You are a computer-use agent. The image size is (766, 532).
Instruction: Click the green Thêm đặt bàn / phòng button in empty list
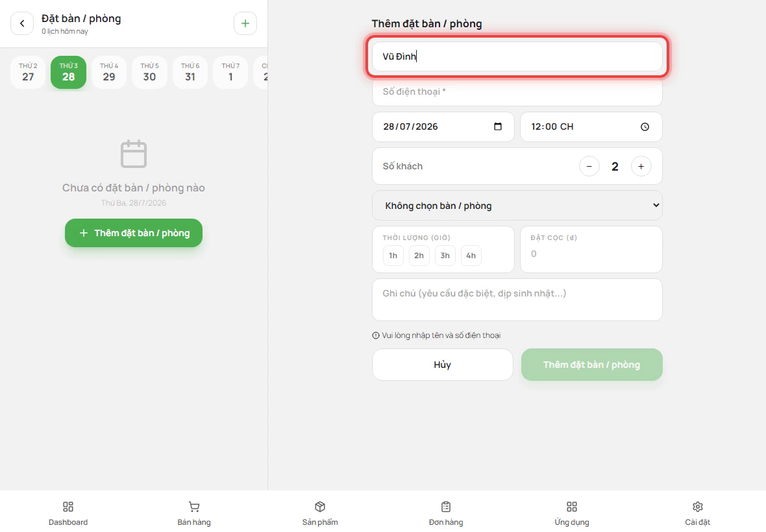point(134,233)
